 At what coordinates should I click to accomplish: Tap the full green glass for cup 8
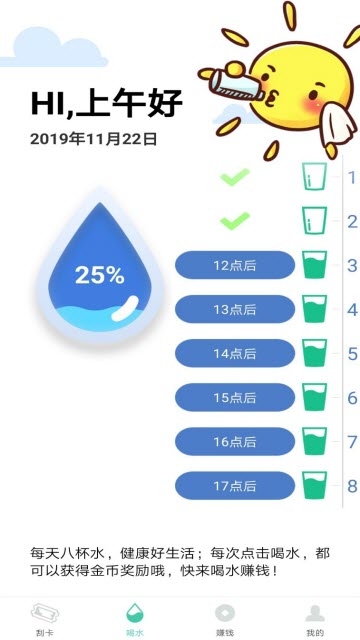(314, 485)
